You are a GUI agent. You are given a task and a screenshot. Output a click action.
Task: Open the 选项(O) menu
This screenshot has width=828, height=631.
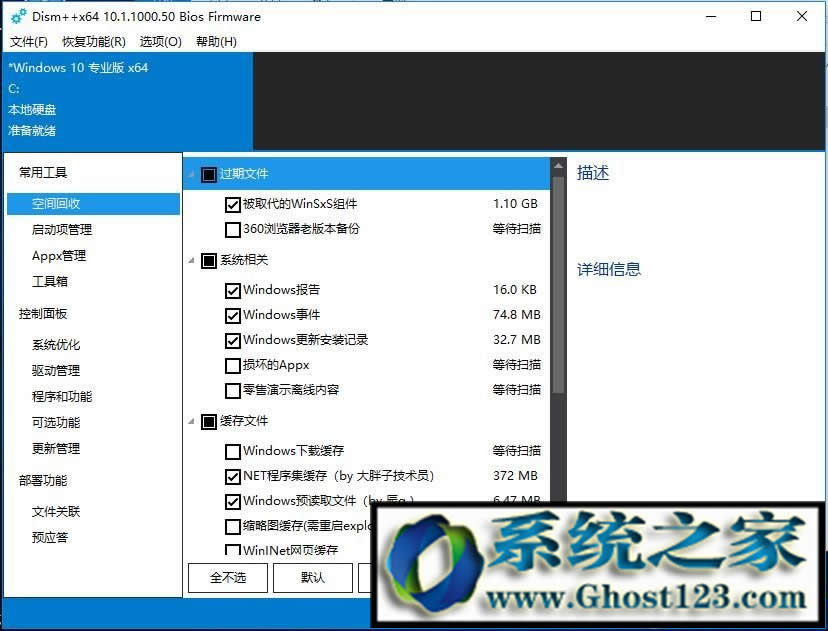[x=159, y=41]
